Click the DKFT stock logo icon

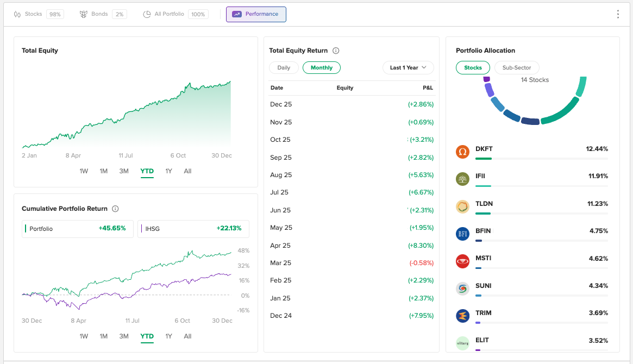[x=462, y=152]
